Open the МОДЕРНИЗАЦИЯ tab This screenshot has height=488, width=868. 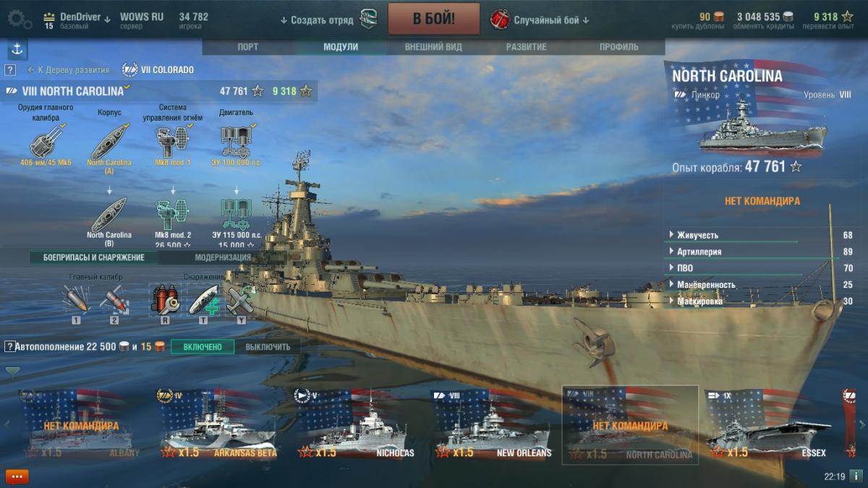click(x=223, y=257)
